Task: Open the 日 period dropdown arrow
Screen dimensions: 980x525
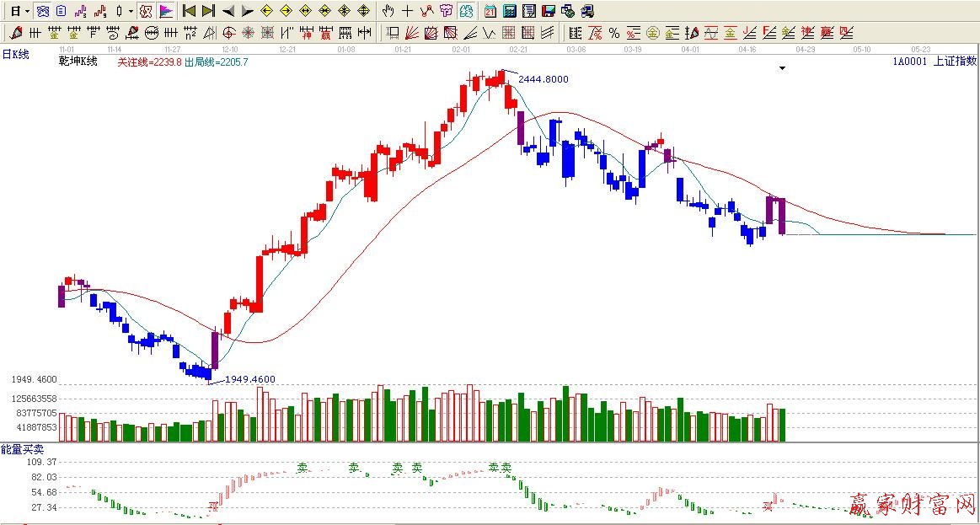Action: pos(27,11)
